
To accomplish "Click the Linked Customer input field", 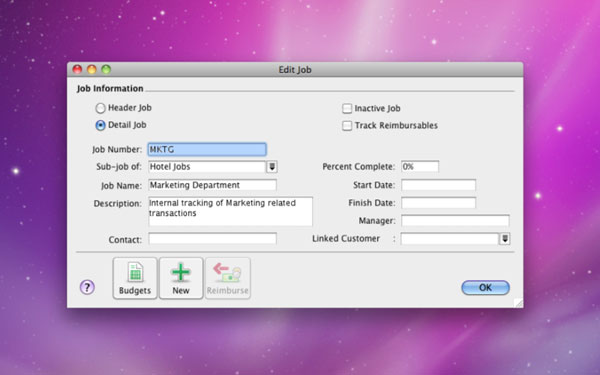I will point(450,239).
